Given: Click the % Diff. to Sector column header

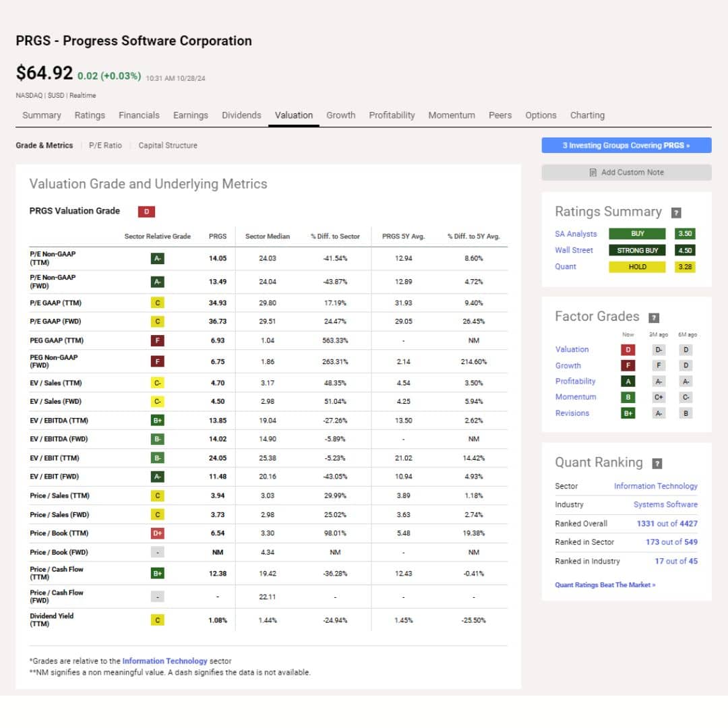Looking at the screenshot, I should (x=335, y=237).
